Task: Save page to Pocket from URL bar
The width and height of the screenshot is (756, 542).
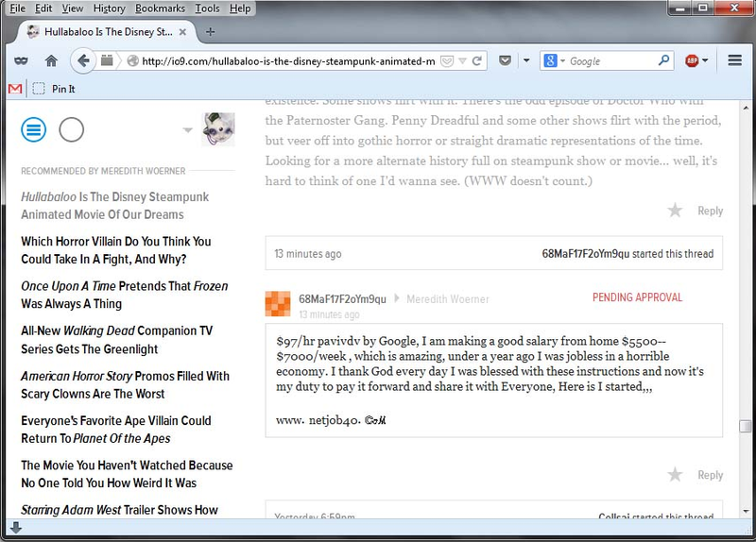Action: point(447,61)
